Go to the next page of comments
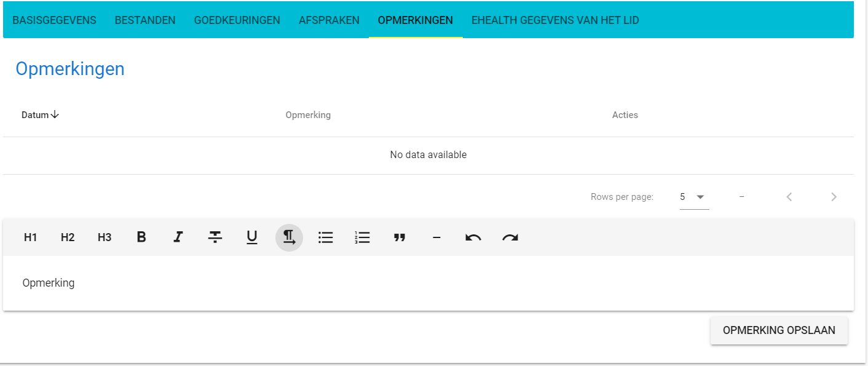Image resolution: width=868 pixels, height=366 pixels. tap(834, 196)
